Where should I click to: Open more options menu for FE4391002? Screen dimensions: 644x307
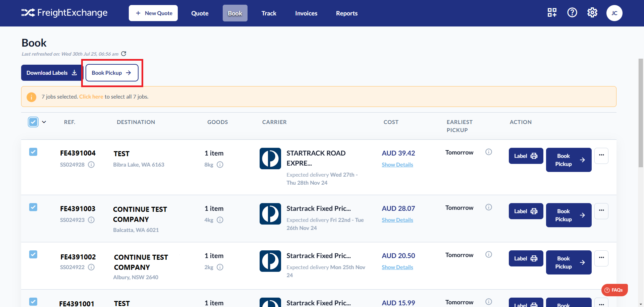pos(601,258)
